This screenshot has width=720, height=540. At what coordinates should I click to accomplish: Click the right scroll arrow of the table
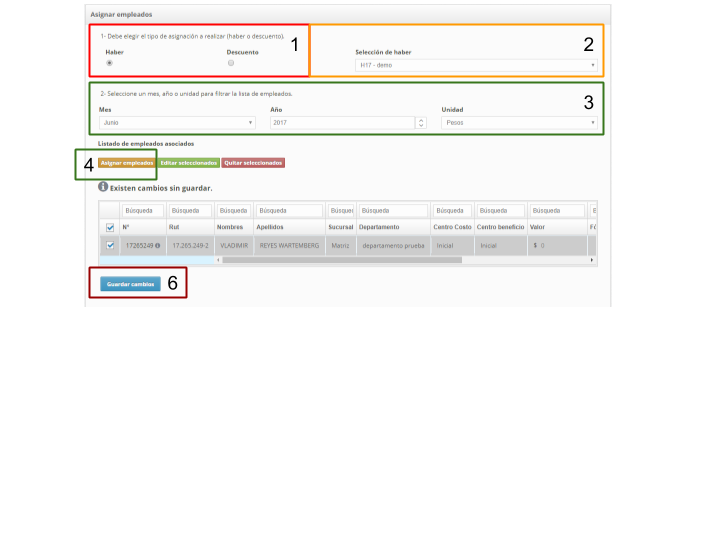[592, 260]
